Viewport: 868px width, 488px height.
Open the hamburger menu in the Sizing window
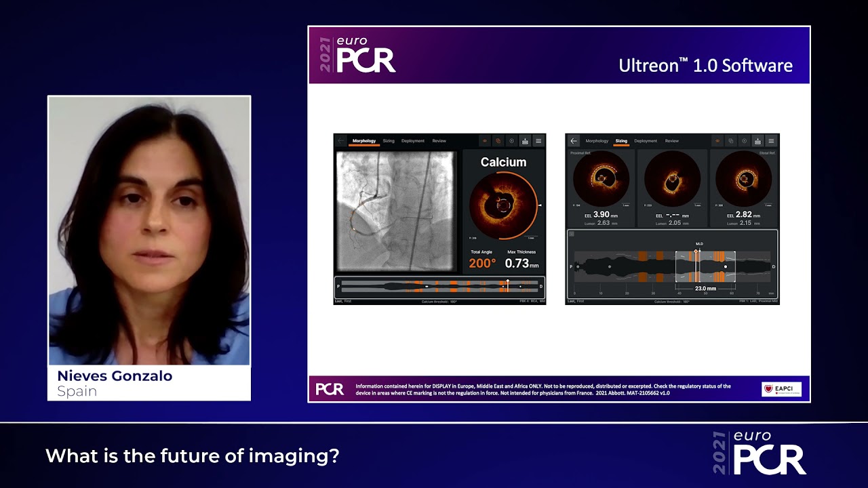(771, 141)
